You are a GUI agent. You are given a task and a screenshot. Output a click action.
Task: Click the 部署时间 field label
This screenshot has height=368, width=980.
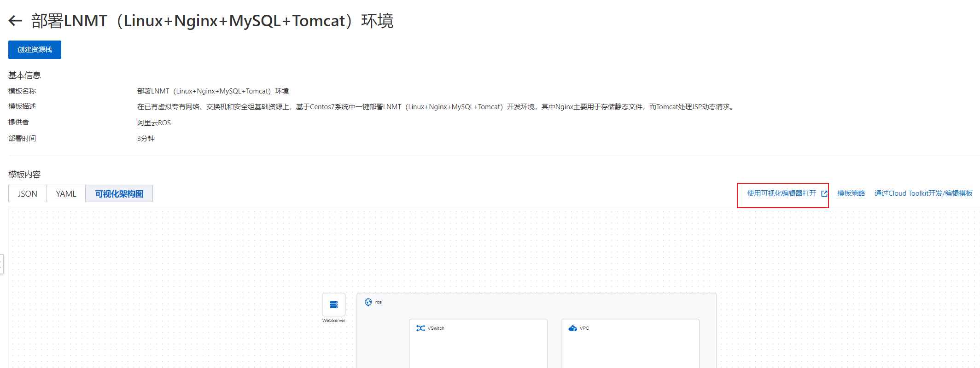point(22,139)
